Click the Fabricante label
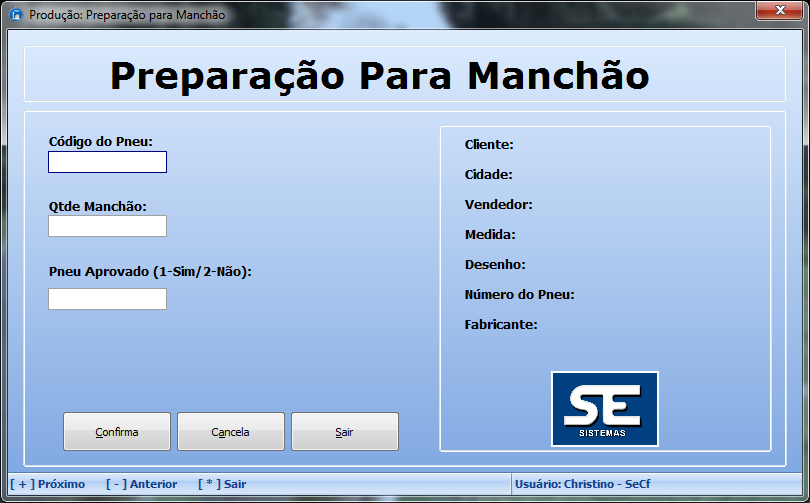The height and width of the screenshot is (503, 810). point(501,325)
